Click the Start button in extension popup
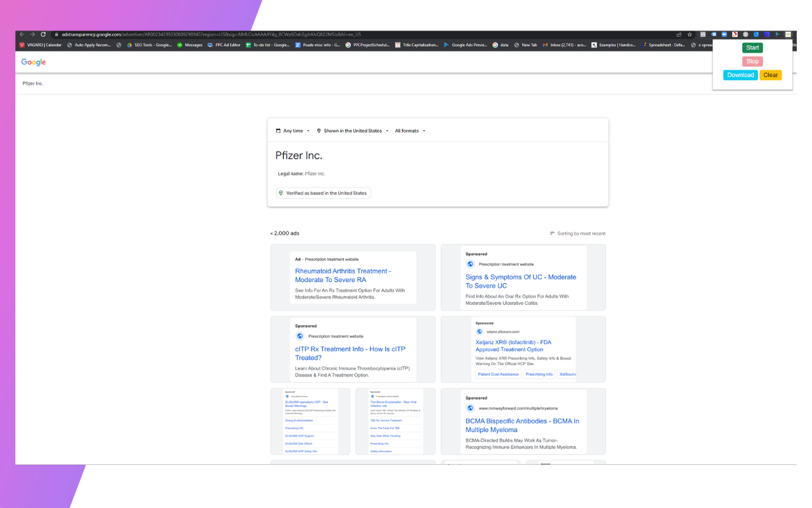The height and width of the screenshot is (508, 812). coord(752,48)
